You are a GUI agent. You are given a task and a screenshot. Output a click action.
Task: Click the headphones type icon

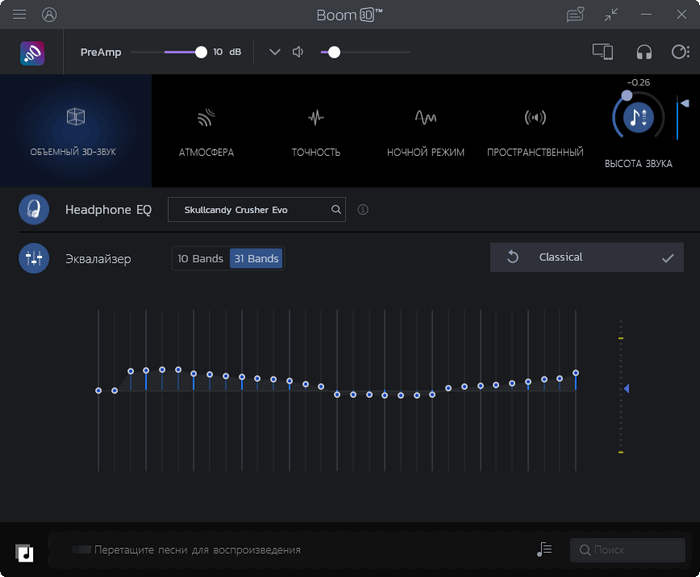pyautogui.click(x=644, y=52)
